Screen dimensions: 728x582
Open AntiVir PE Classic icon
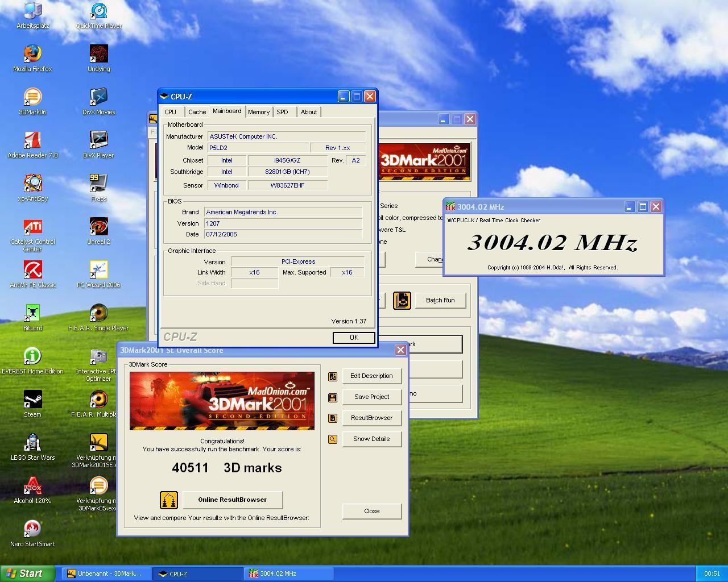pos(32,275)
